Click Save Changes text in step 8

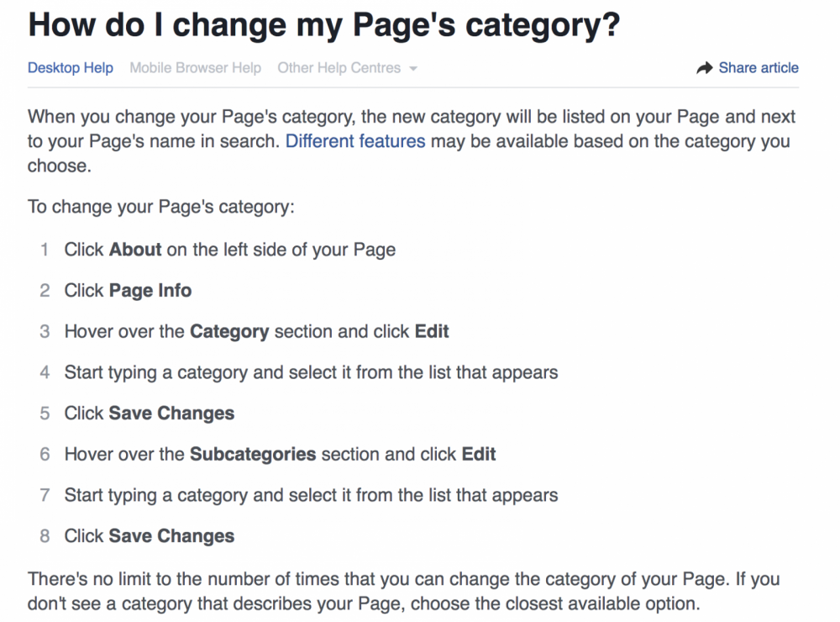point(171,536)
